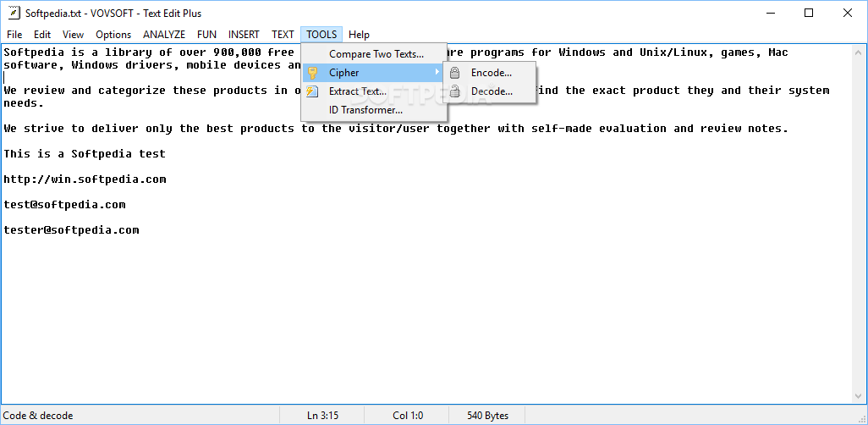Click the scrollbar down arrow

tap(859, 395)
